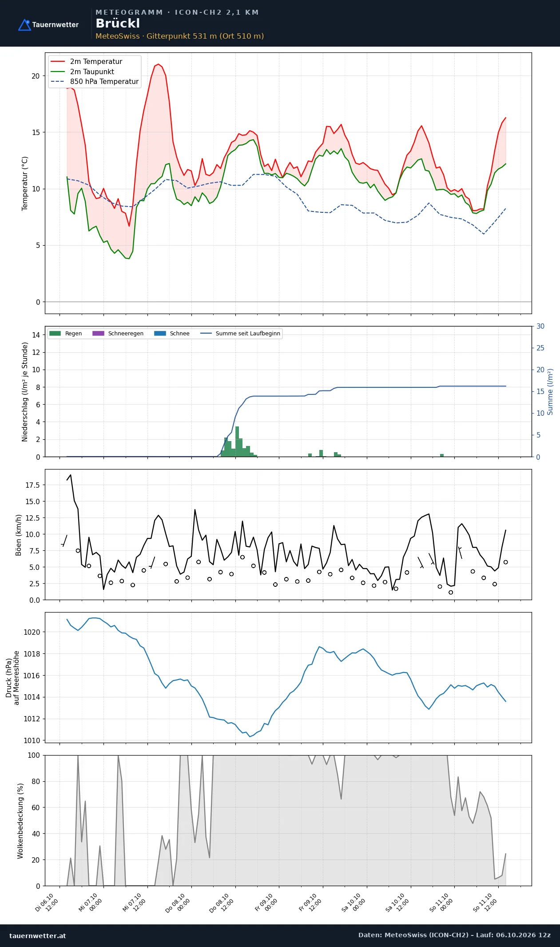Click the Tauernwetter mountain logo icon
Viewport: 560px width, 947px height.
coord(24,25)
